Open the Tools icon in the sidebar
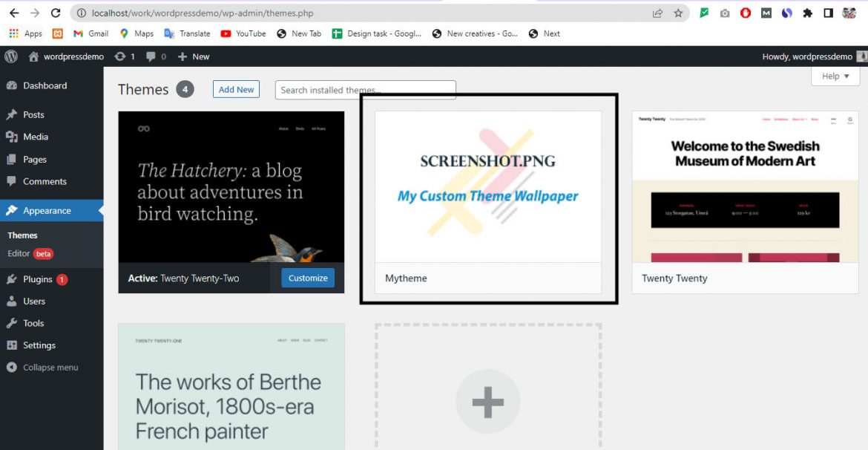 pyautogui.click(x=13, y=323)
